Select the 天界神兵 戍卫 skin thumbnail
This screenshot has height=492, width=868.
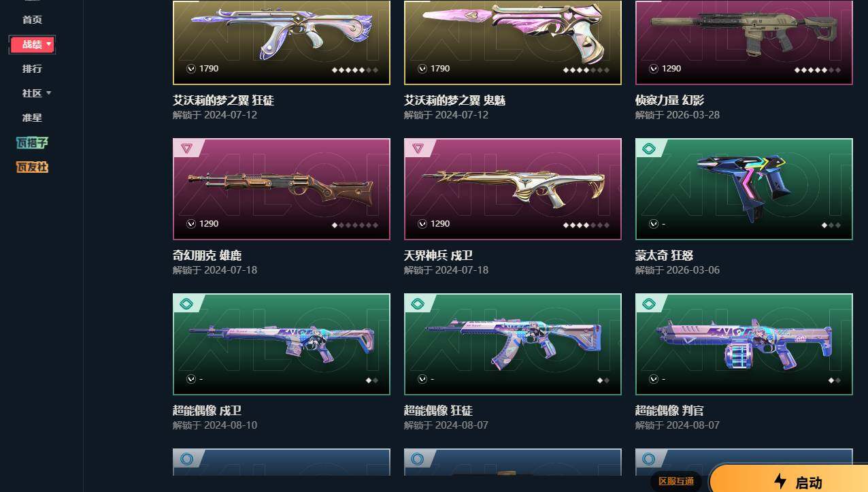[x=513, y=189]
